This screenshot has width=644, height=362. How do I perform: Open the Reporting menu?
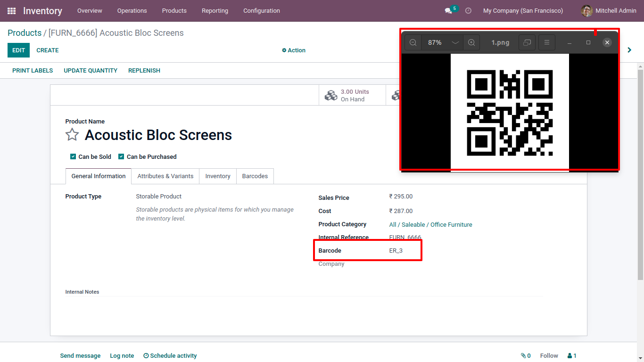pos(215,10)
